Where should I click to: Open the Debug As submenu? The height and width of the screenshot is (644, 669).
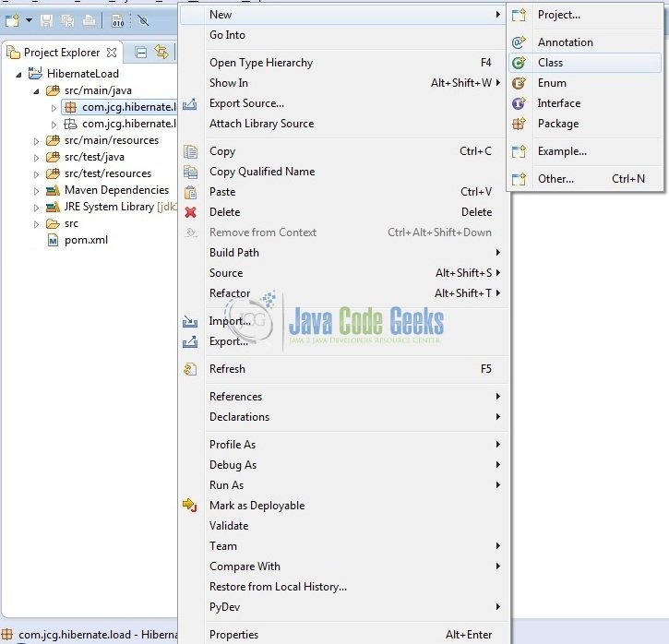tap(343, 465)
